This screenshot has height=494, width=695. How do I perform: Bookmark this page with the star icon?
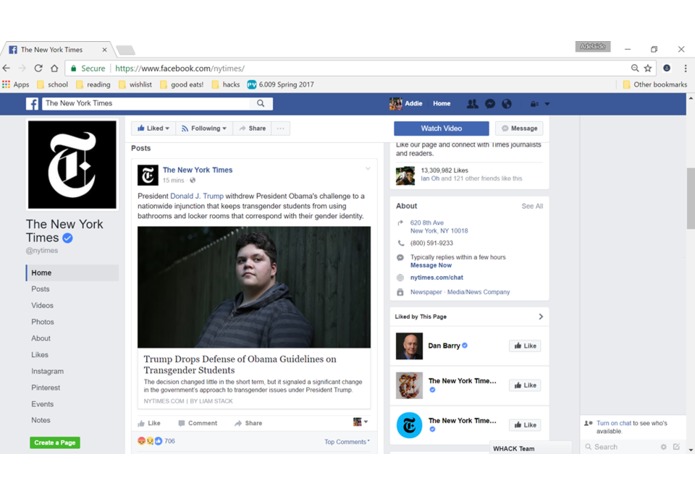[648, 68]
